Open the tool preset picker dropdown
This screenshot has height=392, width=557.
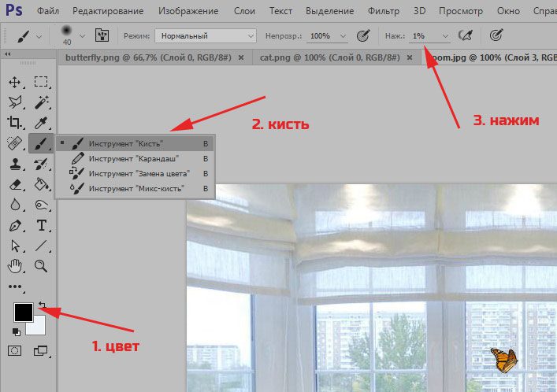pyautogui.click(x=39, y=36)
